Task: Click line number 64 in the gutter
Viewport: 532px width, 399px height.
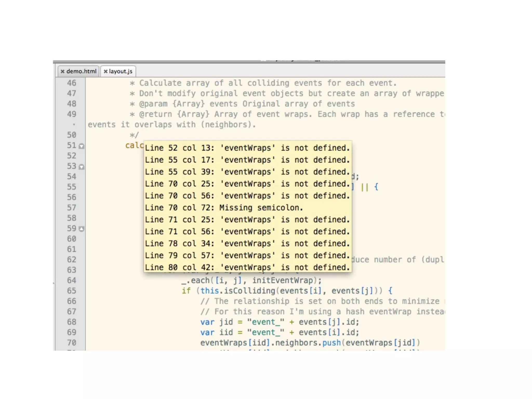Action: click(x=71, y=280)
